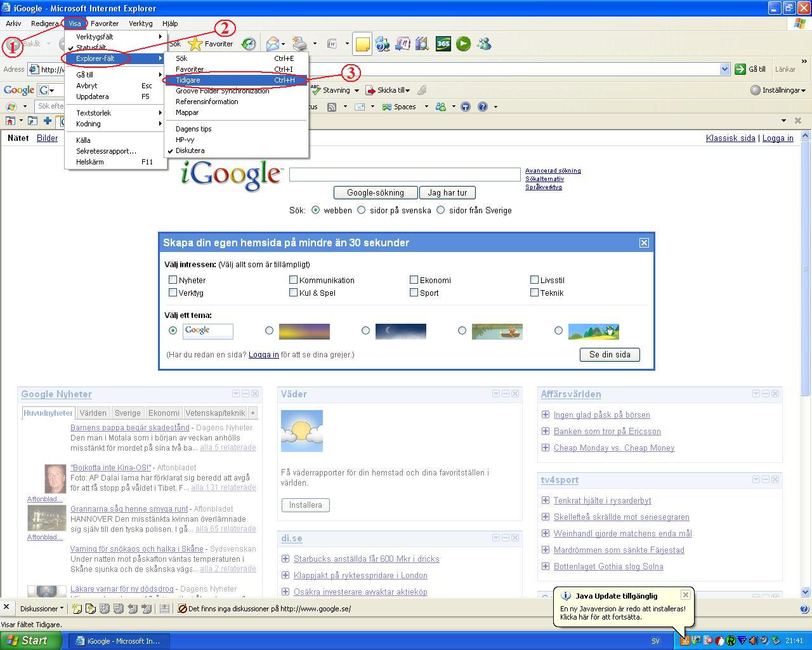The image size is (812, 650).
Task: Click the Stavning spell check button
Action: pos(331,90)
